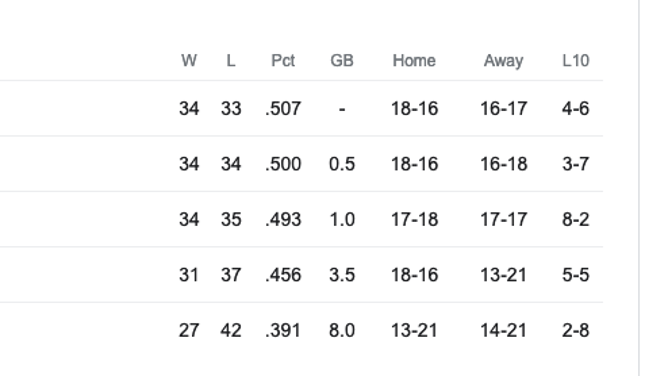The width and height of the screenshot is (668, 376).
Task: Select the L10 column header
Action: (576, 60)
